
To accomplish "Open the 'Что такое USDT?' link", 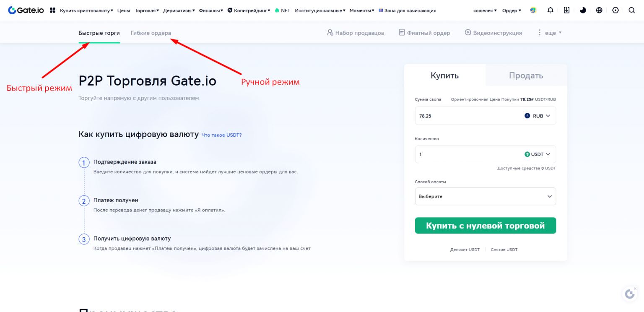I will click(x=221, y=135).
